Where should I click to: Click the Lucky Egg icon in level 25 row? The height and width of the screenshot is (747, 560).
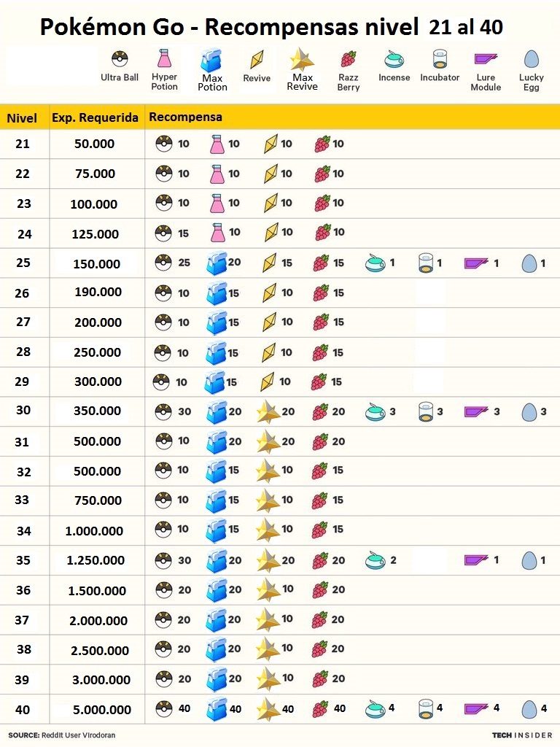pos(529,263)
